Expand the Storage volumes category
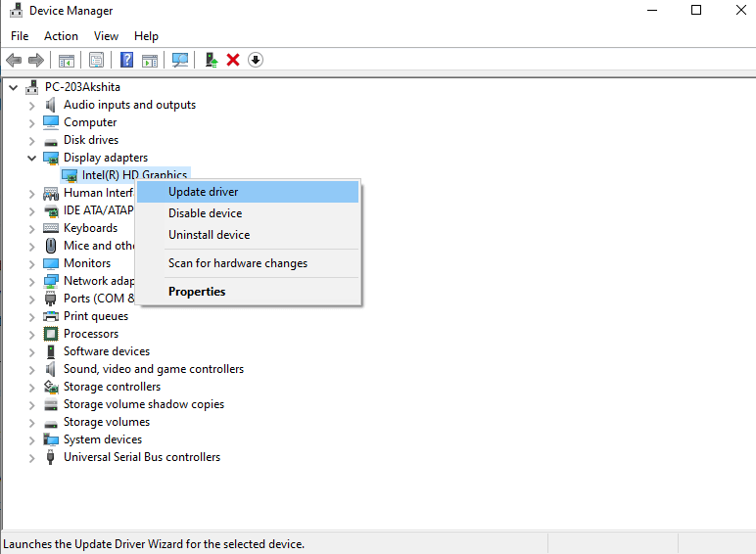 pos(31,423)
